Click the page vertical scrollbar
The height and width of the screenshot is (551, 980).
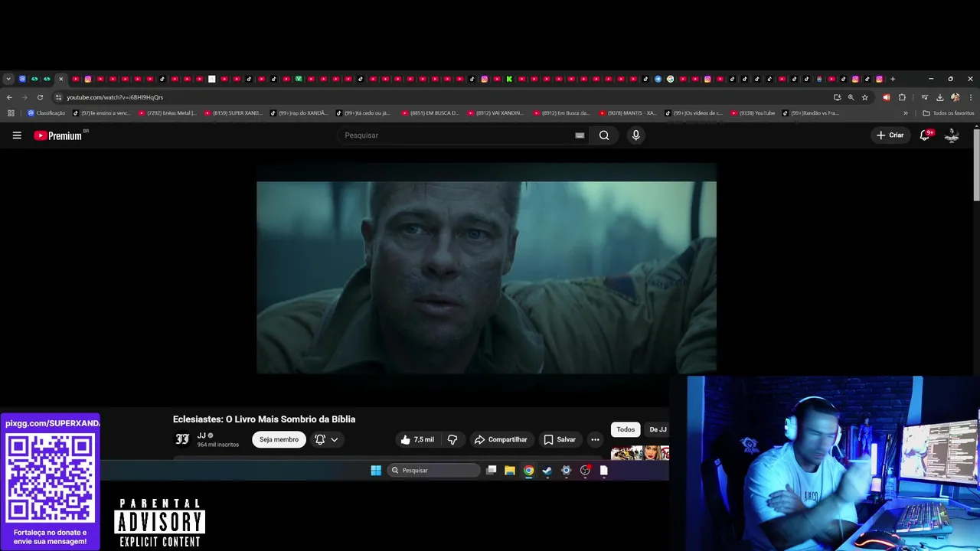click(x=976, y=165)
